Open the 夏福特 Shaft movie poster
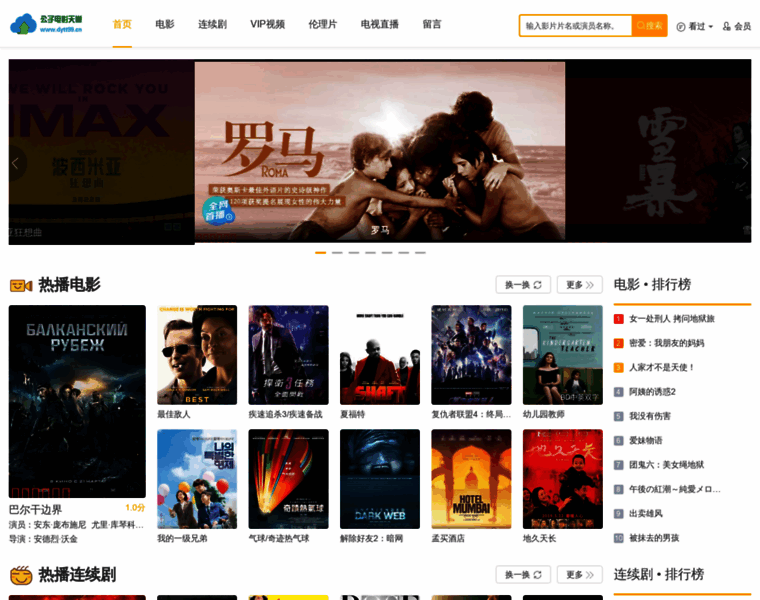760x600 pixels. click(x=380, y=355)
